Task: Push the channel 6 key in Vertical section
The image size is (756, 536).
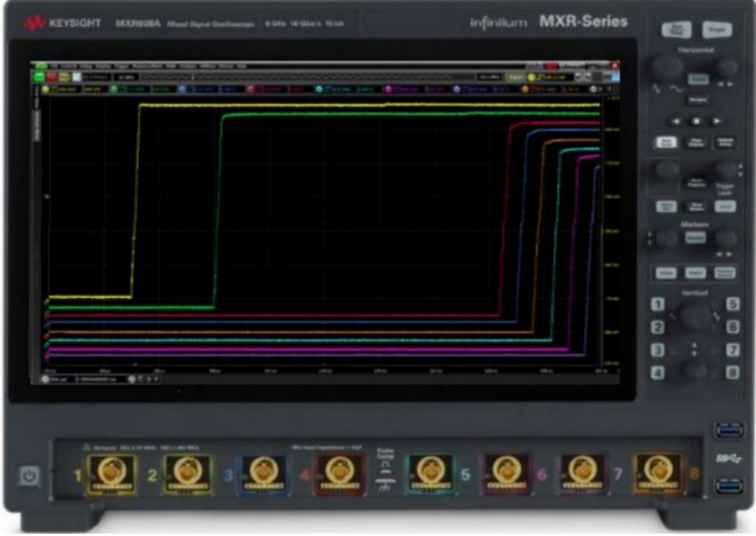Action: [732, 327]
